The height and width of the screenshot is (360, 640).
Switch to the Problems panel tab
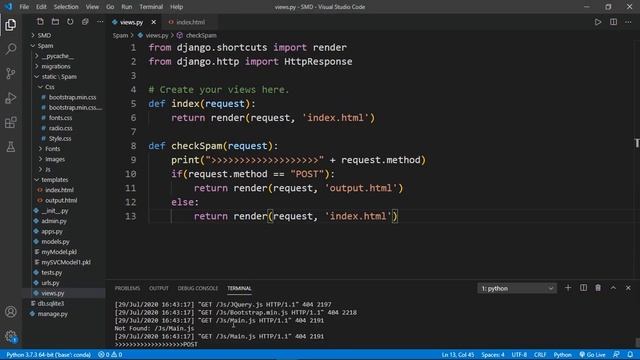[x=127, y=288]
